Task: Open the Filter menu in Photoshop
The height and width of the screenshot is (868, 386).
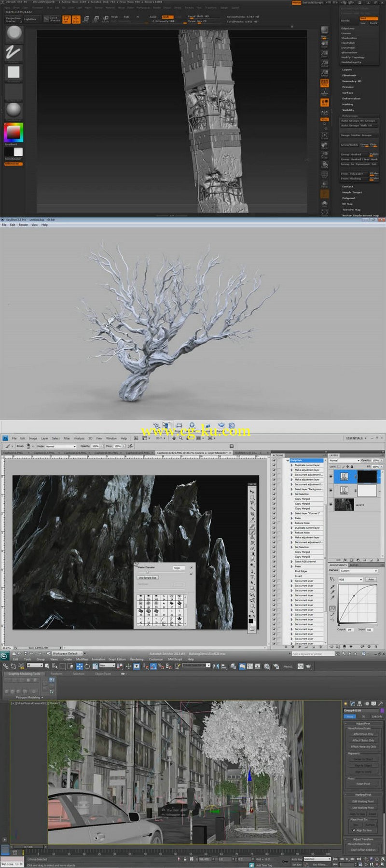Action: pos(67,439)
